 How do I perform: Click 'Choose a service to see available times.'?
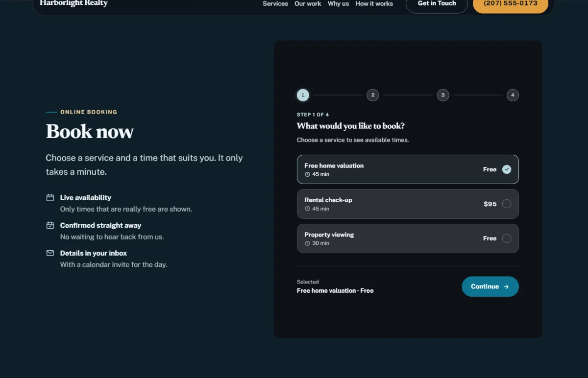[353, 140]
